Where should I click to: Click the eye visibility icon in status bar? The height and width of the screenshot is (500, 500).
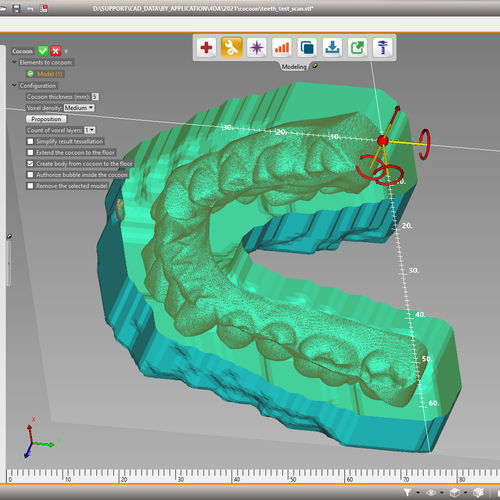pyautogui.click(x=431, y=492)
